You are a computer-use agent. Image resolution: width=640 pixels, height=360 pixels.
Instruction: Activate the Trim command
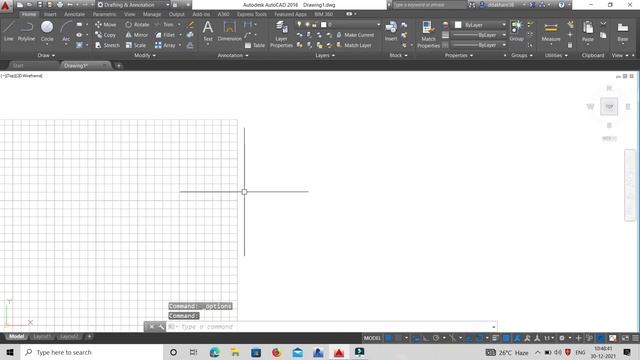tap(164, 24)
